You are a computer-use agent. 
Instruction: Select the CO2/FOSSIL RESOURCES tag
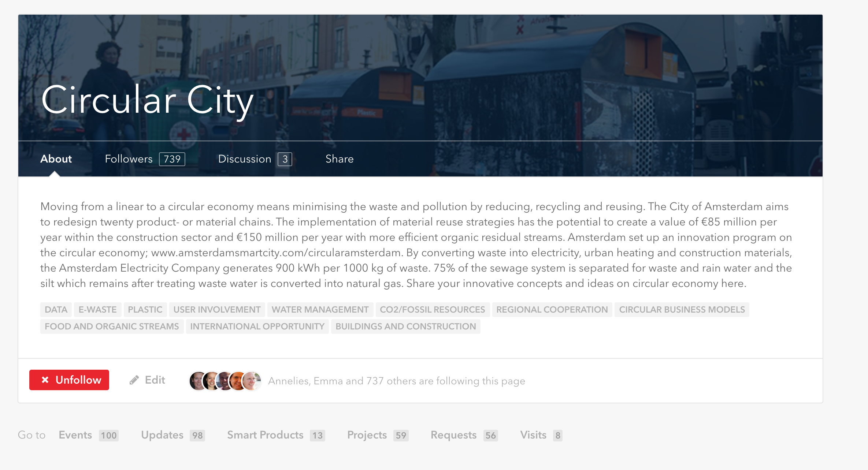(433, 310)
